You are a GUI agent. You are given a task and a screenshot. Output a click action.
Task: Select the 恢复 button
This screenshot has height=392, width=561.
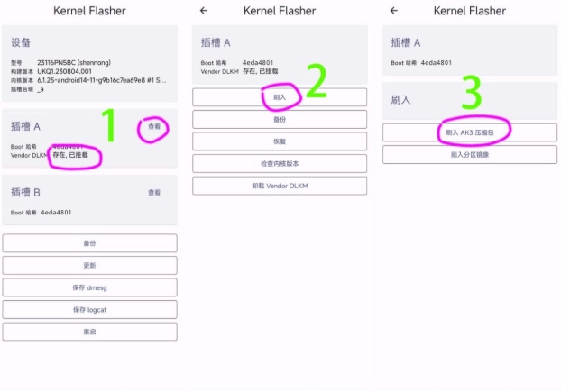pos(280,141)
